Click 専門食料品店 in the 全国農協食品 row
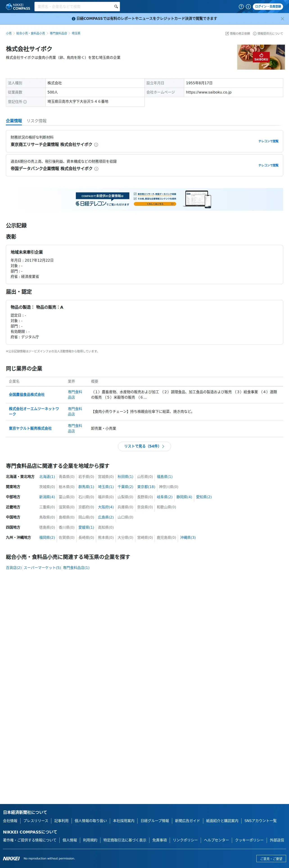This screenshot has height=868, width=289. pyautogui.click(x=75, y=395)
